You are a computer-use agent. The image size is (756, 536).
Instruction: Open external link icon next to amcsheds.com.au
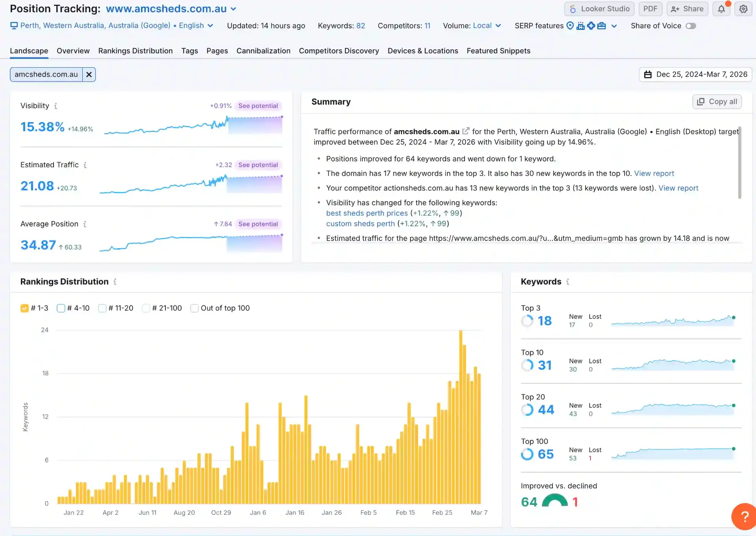[466, 131]
